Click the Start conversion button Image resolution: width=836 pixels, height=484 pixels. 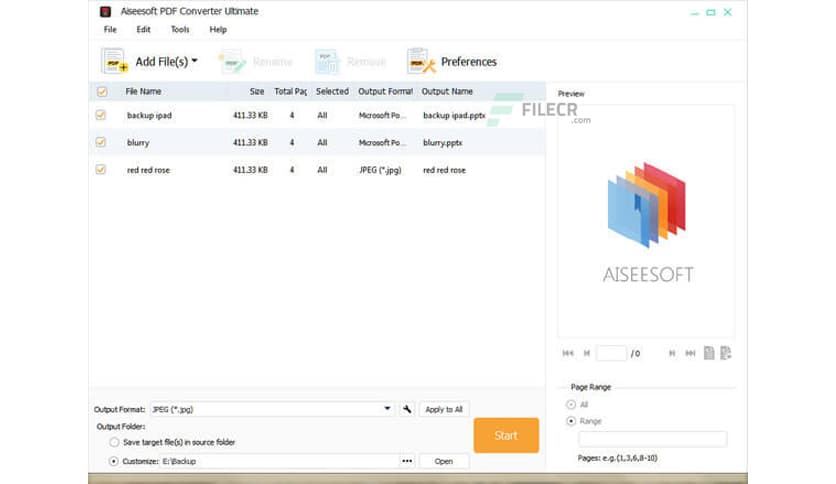(x=506, y=435)
